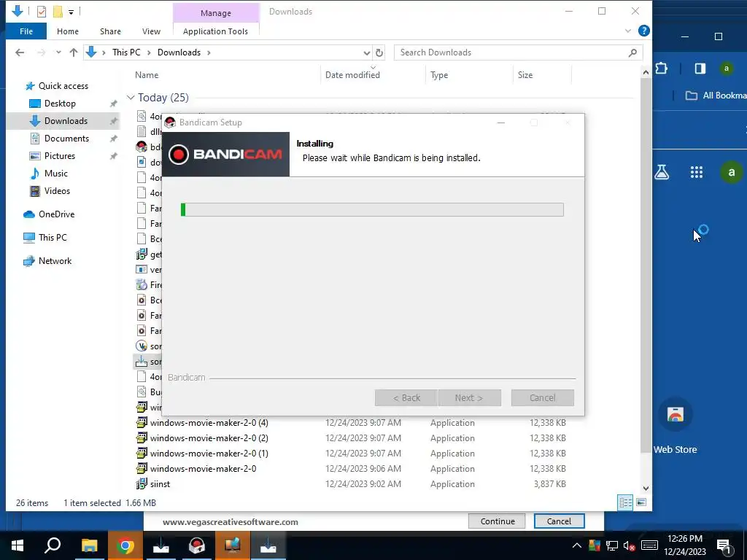
Task: Switch to large icons view
Action: (641, 502)
